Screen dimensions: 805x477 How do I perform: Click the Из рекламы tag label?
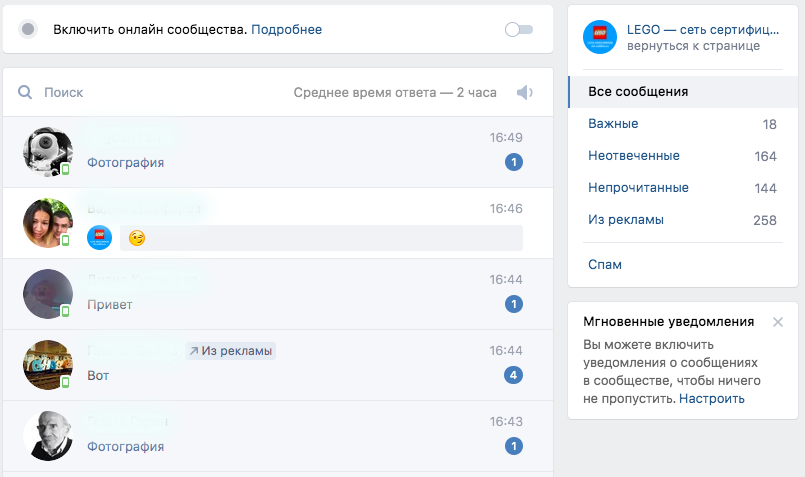(231, 351)
